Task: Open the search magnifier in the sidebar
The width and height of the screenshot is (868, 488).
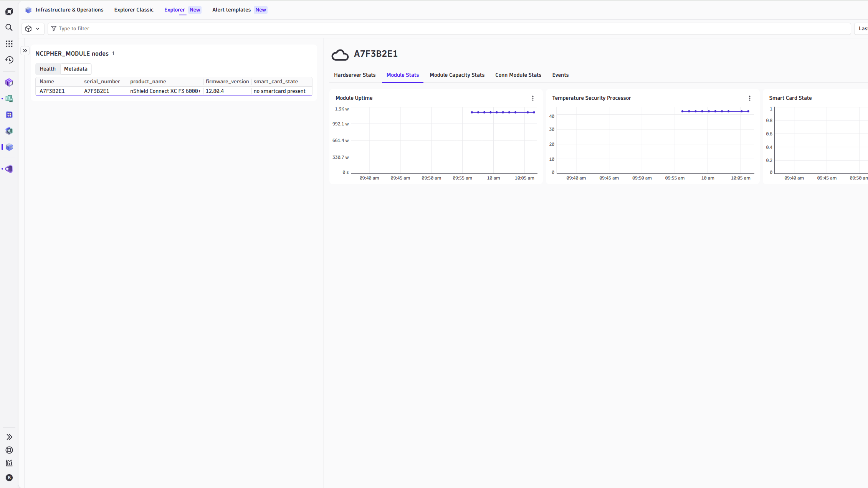Action: click(x=9, y=28)
